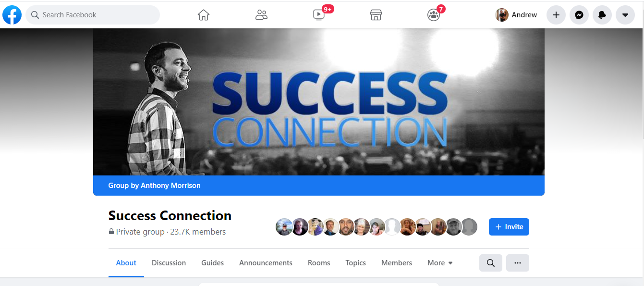This screenshot has width=644, height=286.
Task: Open the Watch video icon
Action: tap(319, 15)
